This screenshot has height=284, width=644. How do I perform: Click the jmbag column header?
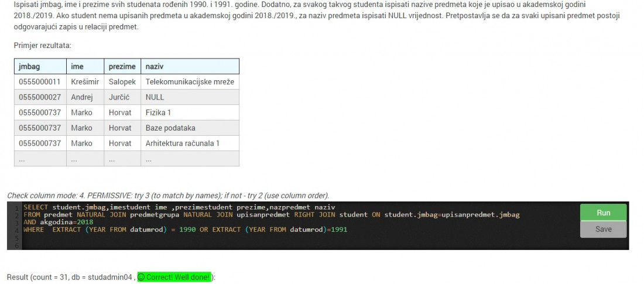40,66
